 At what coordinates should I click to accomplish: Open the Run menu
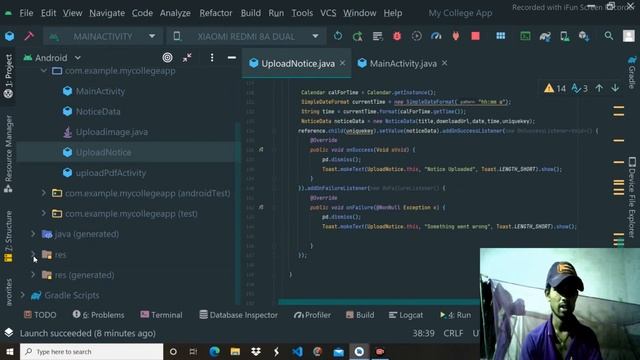click(276, 13)
